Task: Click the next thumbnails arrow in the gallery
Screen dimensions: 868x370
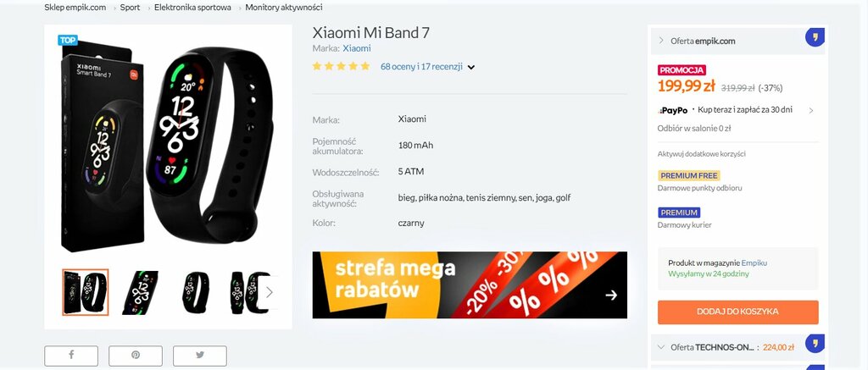Action: pyautogui.click(x=269, y=292)
